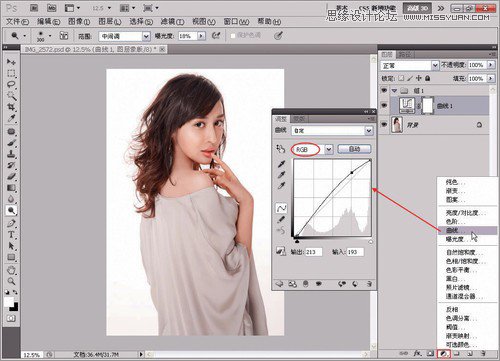
Task: Open the layer opacity 不透明度 arrow
Action: coord(491,65)
